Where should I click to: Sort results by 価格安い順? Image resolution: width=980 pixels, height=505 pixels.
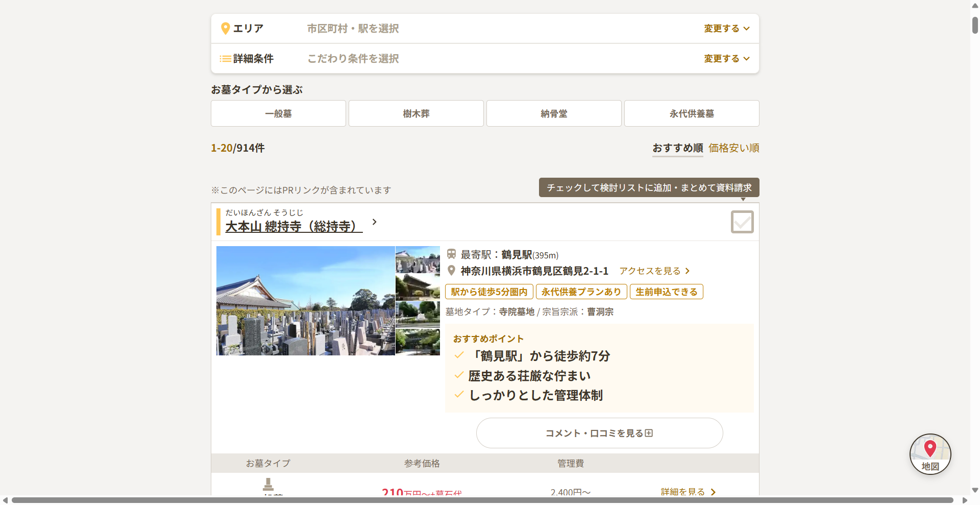[733, 148]
